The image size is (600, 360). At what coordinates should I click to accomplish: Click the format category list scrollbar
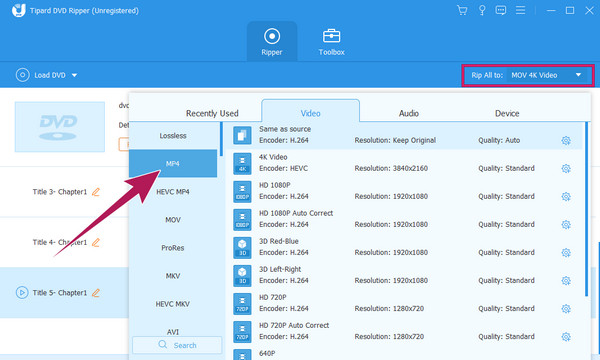(221, 139)
